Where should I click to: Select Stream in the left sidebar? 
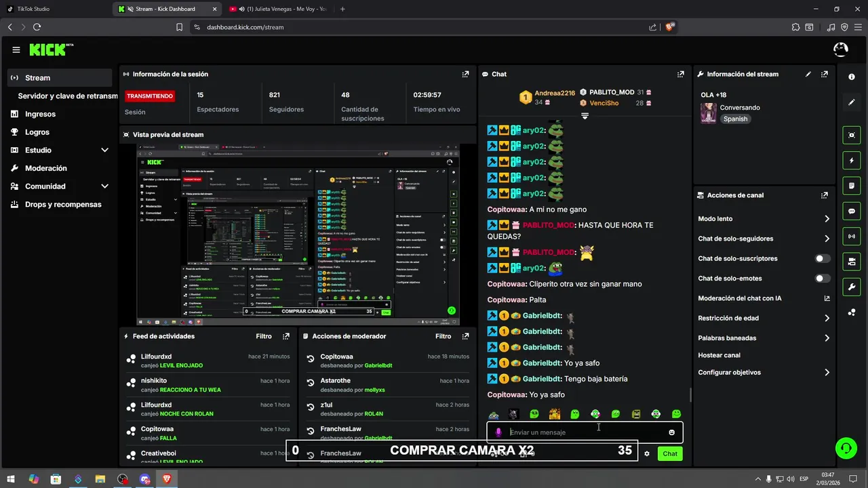(x=60, y=78)
